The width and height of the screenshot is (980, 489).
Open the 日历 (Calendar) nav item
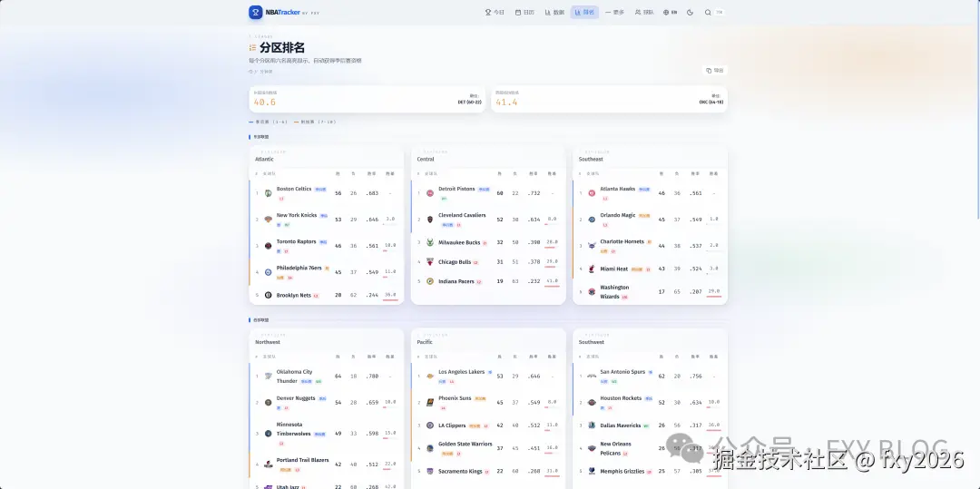pyautogui.click(x=524, y=13)
